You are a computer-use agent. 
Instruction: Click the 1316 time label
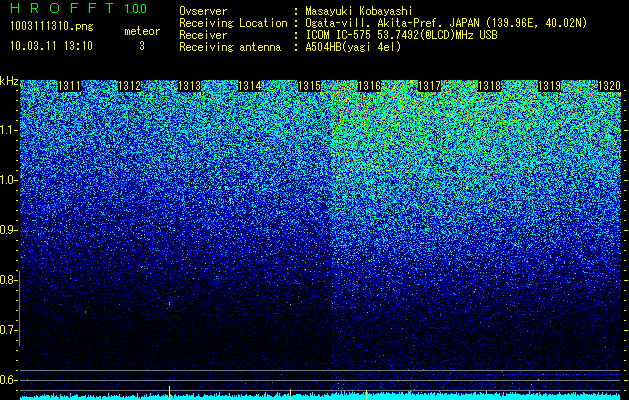[x=369, y=86]
